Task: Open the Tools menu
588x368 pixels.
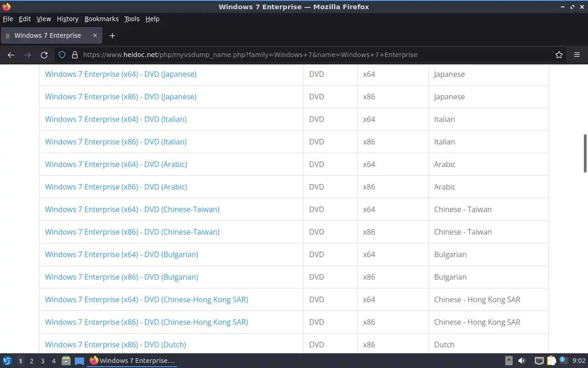Action: [x=132, y=19]
